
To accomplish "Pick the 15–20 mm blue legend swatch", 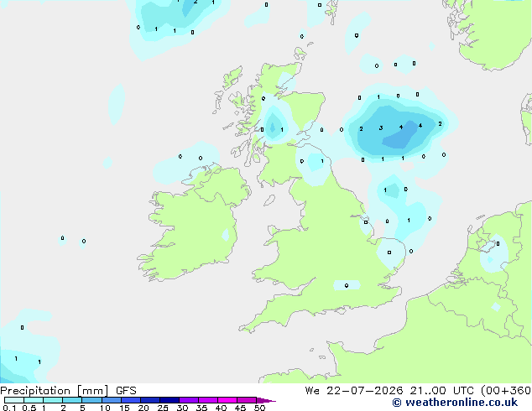I will (130, 400).
